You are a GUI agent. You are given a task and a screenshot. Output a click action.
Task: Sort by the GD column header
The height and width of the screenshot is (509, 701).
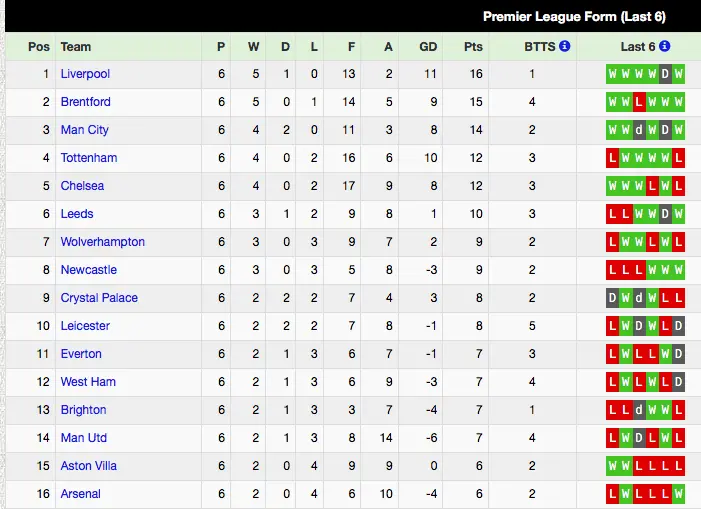pos(428,46)
